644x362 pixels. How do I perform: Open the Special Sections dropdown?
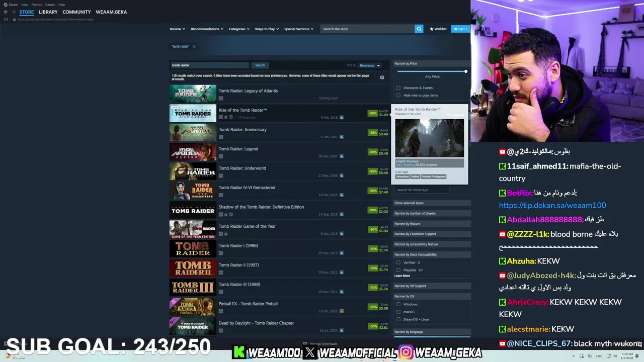pyautogui.click(x=299, y=29)
